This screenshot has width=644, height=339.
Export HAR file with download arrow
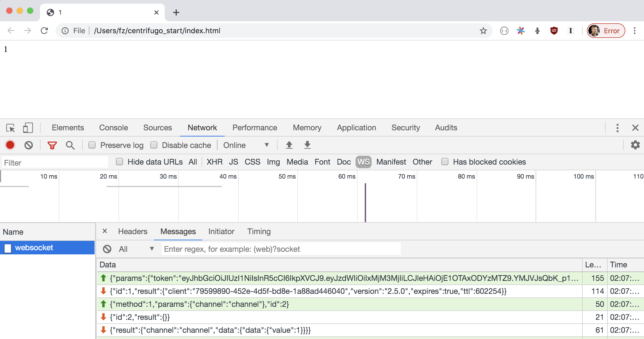point(307,145)
